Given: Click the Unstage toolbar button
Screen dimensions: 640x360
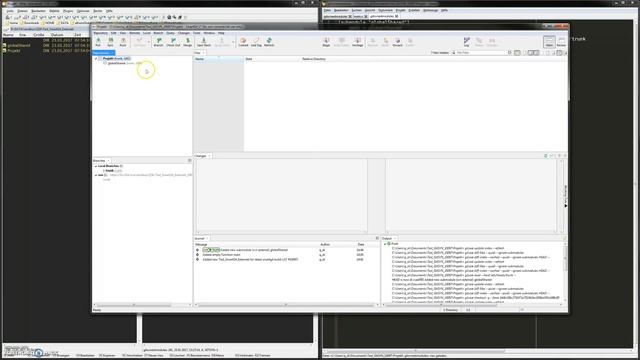Looking at the screenshot, I should click(x=358, y=42).
